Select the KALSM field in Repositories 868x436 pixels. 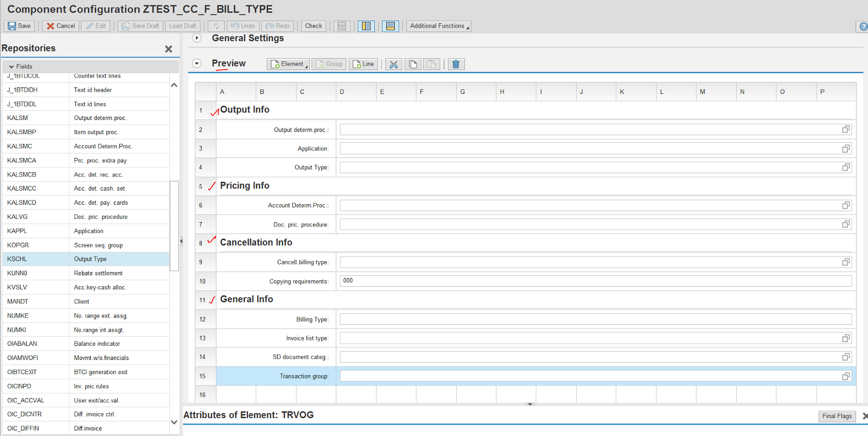click(x=86, y=118)
